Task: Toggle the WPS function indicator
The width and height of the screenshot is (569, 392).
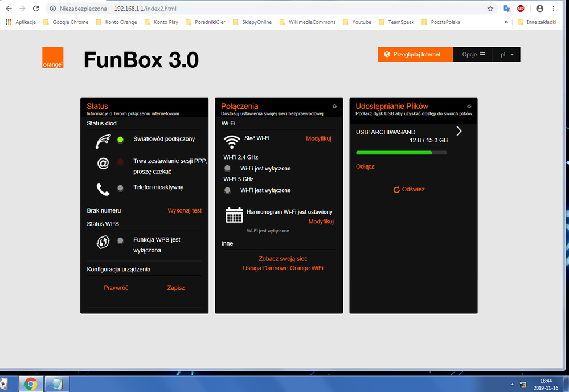Action: click(120, 240)
